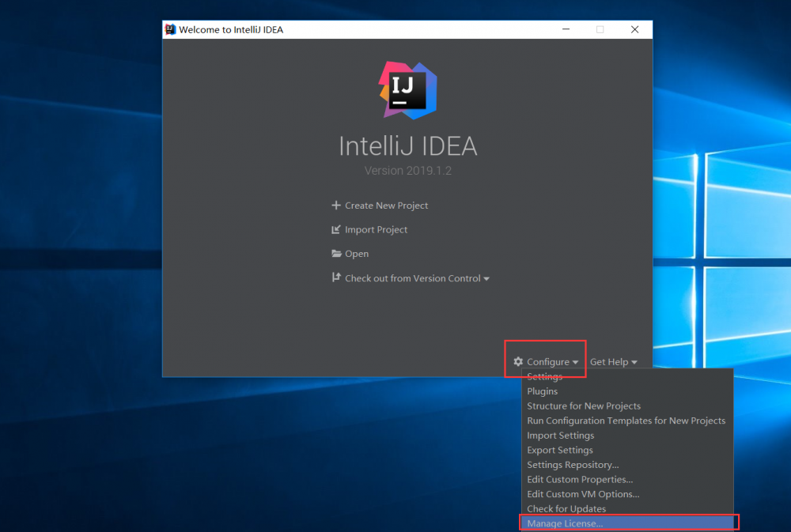
Task: Choose Export Settings option
Action: (559, 449)
